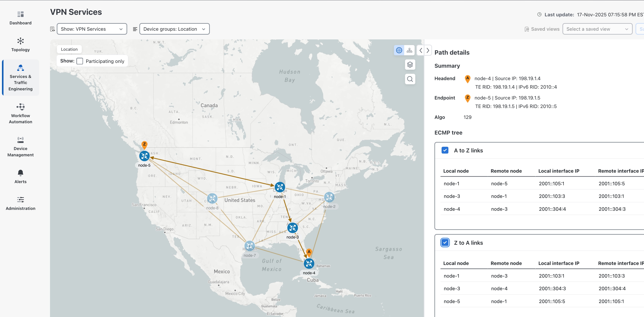This screenshot has height=317, width=644.
Task: Select Z to A row with 2001::105:5
Action: coord(542,301)
